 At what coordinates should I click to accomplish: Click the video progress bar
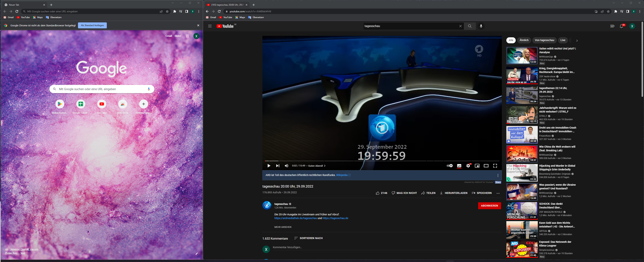(375, 161)
